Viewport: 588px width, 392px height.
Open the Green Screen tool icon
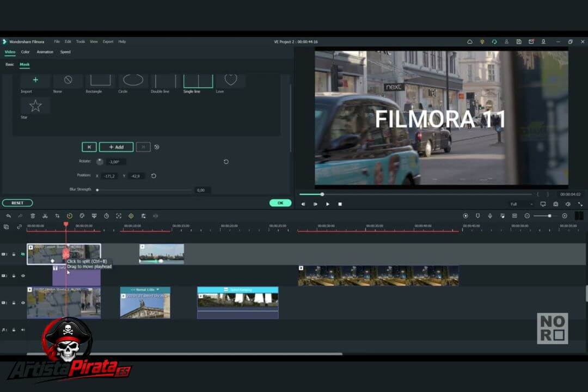tap(94, 216)
